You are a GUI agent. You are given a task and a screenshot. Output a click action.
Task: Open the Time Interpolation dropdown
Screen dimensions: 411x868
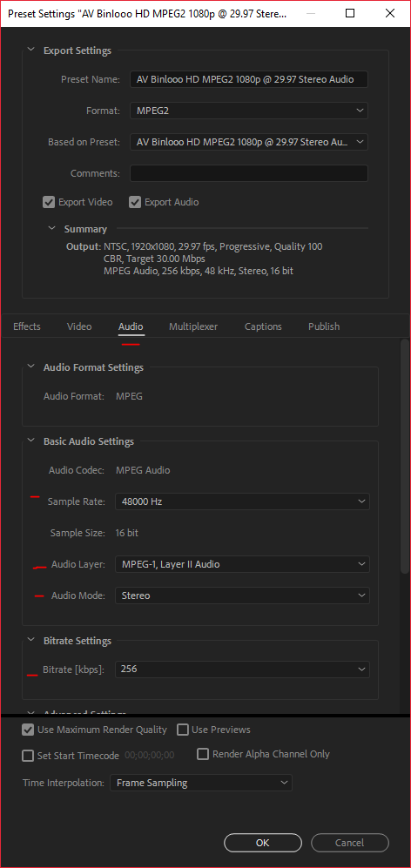pos(201,783)
